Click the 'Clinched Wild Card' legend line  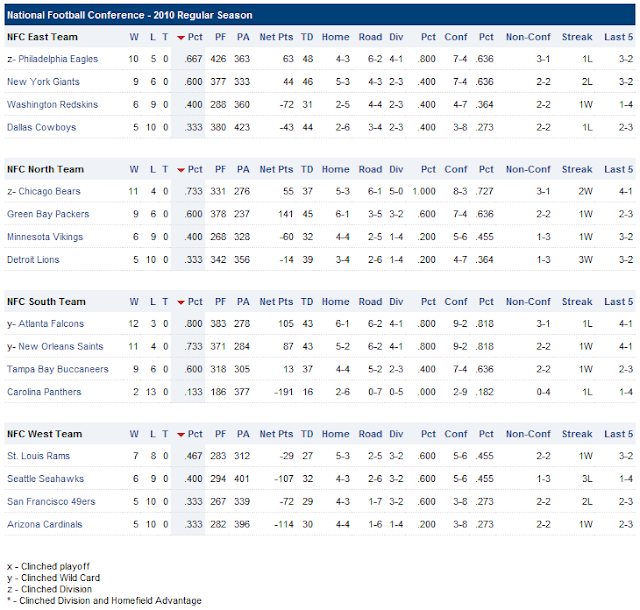[53, 578]
